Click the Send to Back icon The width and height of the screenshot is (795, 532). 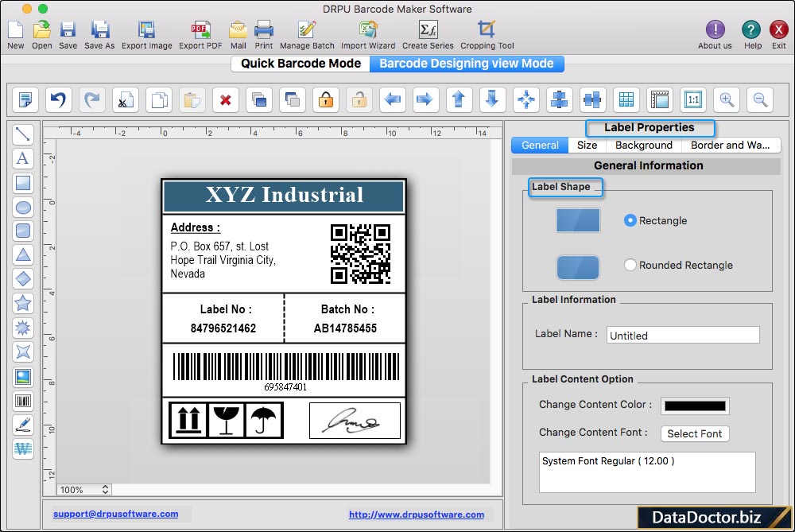click(293, 99)
